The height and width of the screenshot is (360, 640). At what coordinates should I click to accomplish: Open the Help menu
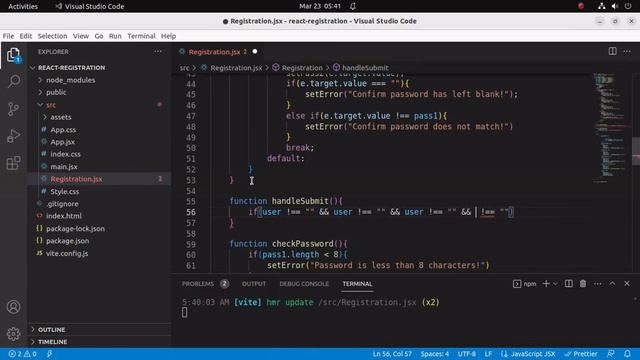[168, 36]
